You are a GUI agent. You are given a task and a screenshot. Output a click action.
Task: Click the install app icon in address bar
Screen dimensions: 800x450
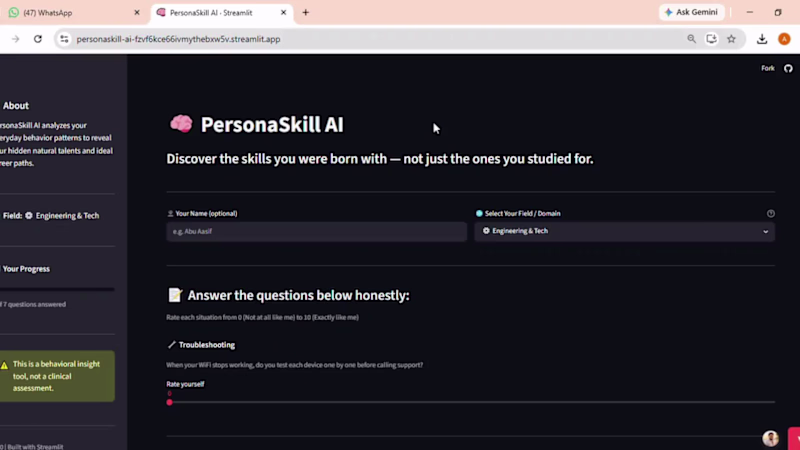click(711, 39)
